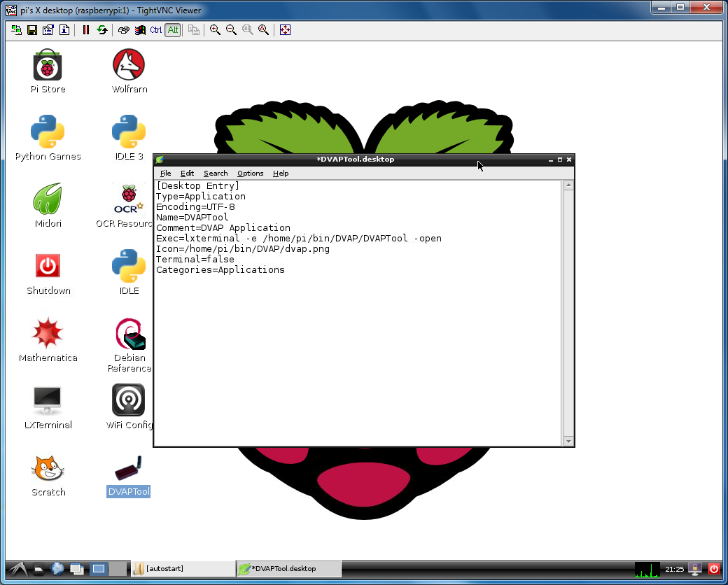Refresh the remote screen with the green arrows icon
The width and height of the screenshot is (728, 585).
(x=101, y=30)
